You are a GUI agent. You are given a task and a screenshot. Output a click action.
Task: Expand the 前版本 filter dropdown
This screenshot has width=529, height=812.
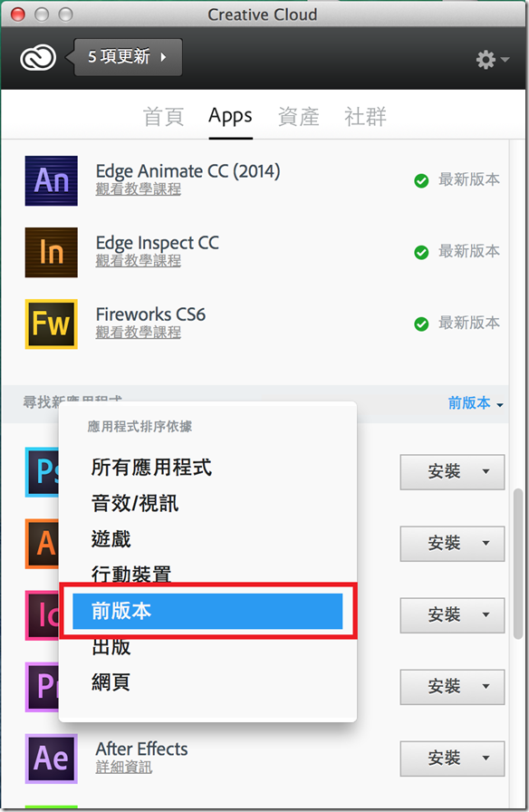pyautogui.click(x=476, y=403)
